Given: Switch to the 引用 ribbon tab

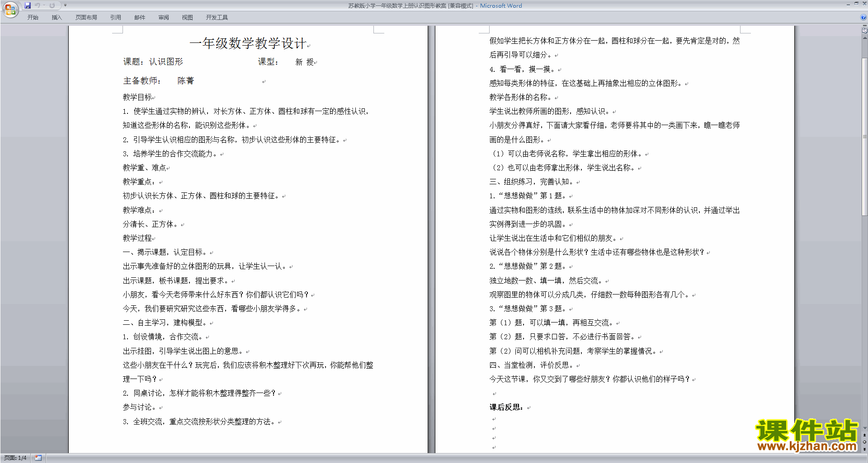Looking at the screenshot, I should pos(116,18).
